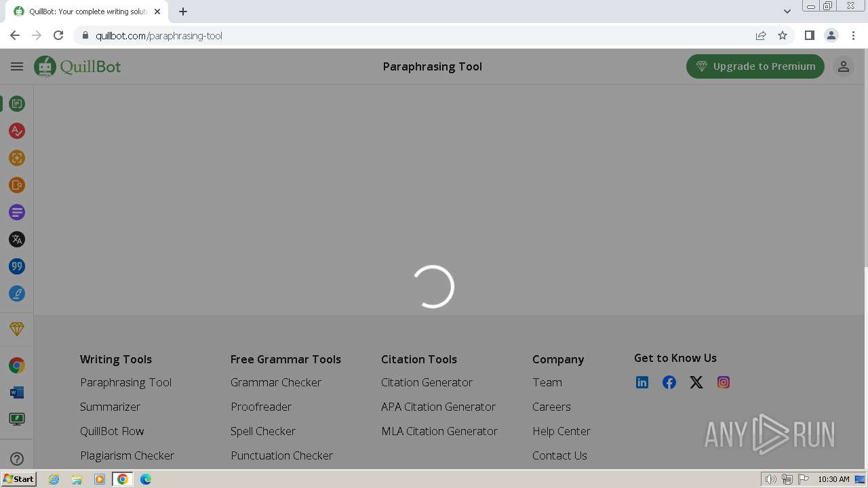Open the Contact Us link

pyautogui.click(x=559, y=455)
